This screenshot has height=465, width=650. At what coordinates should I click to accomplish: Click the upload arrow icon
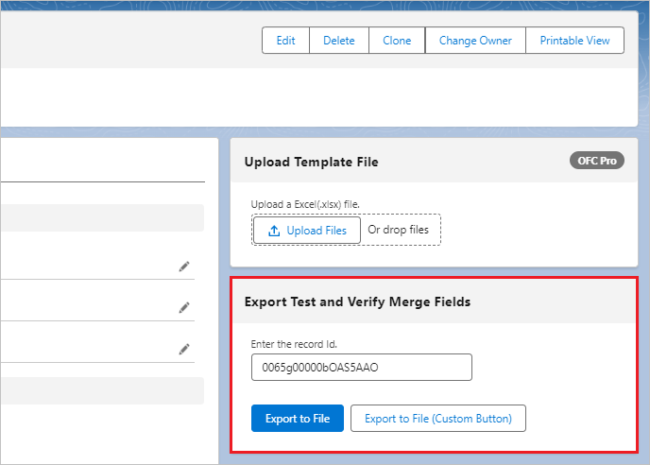273,231
